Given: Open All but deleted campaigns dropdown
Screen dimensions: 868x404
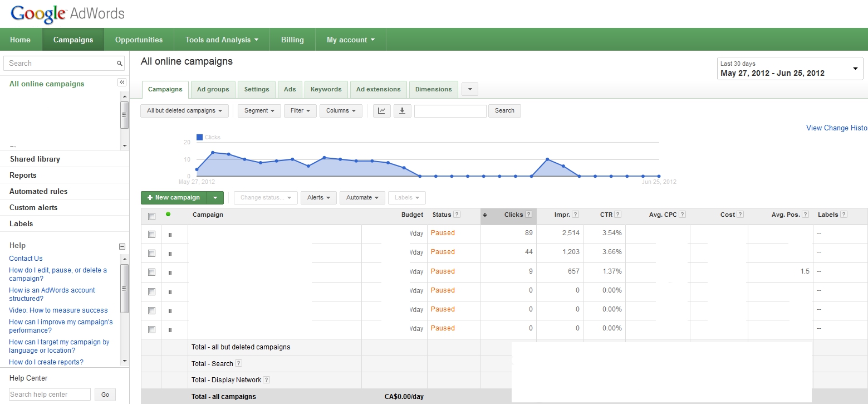Looking at the screenshot, I should [184, 111].
